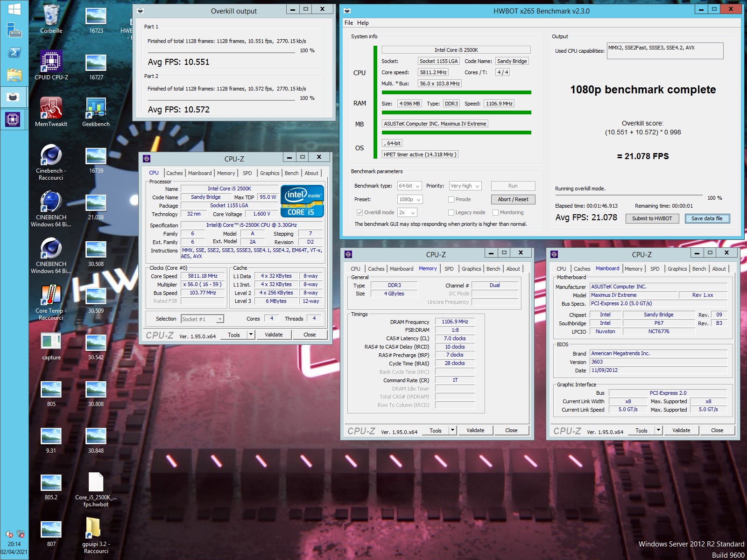This screenshot has height=560, width=747.
Task: Click Close in Mainboard tab window
Action: pos(717,430)
